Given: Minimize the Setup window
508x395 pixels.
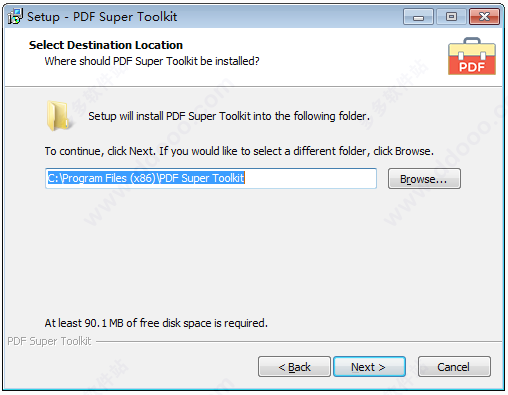Looking at the screenshot, I should coord(418,17).
